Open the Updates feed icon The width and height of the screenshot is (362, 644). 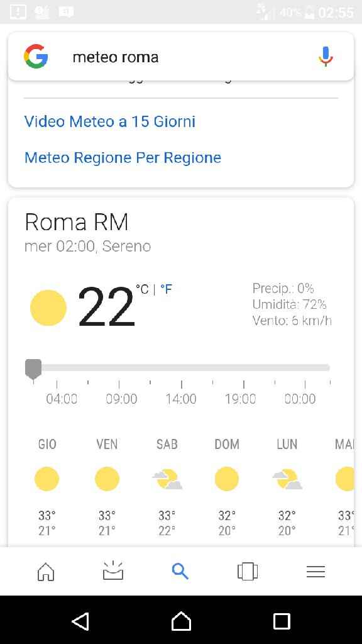pos(112,572)
